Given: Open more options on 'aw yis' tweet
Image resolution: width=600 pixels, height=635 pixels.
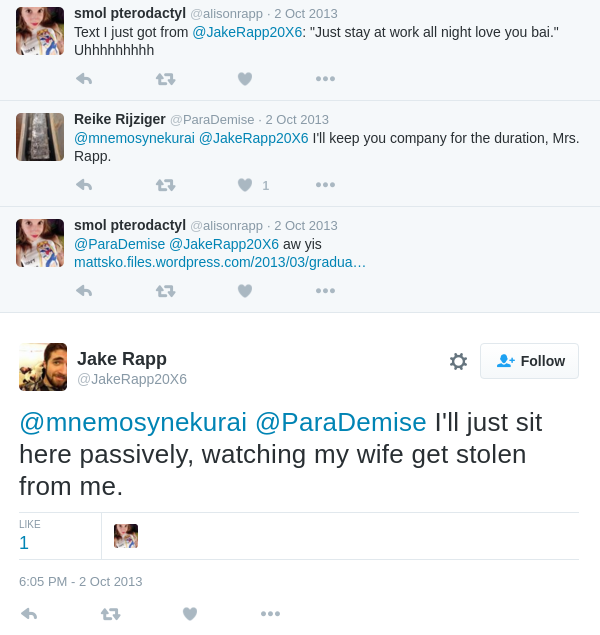Looking at the screenshot, I should pyautogui.click(x=326, y=291).
